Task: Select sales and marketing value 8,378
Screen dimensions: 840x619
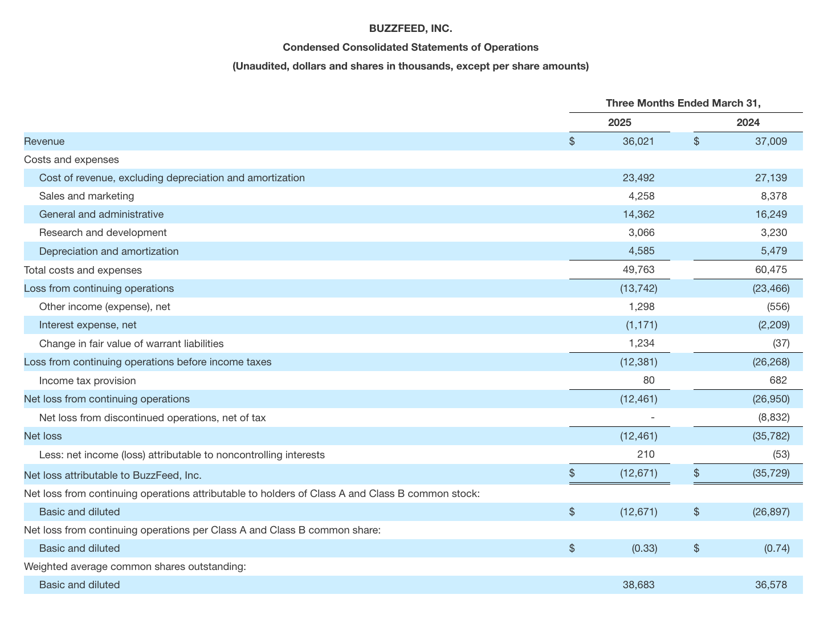Action: click(x=774, y=196)
